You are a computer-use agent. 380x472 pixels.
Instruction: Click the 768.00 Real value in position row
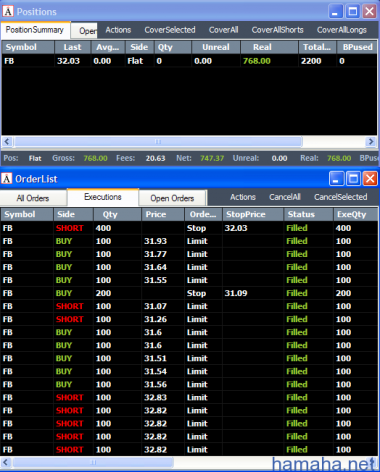257,61
